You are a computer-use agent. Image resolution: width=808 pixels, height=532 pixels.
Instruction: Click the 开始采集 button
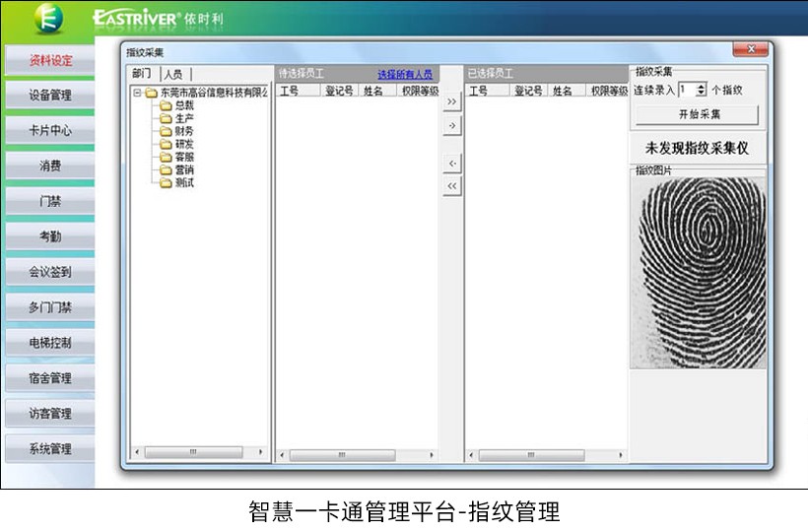pyautogui.click(x=697, y=114)
